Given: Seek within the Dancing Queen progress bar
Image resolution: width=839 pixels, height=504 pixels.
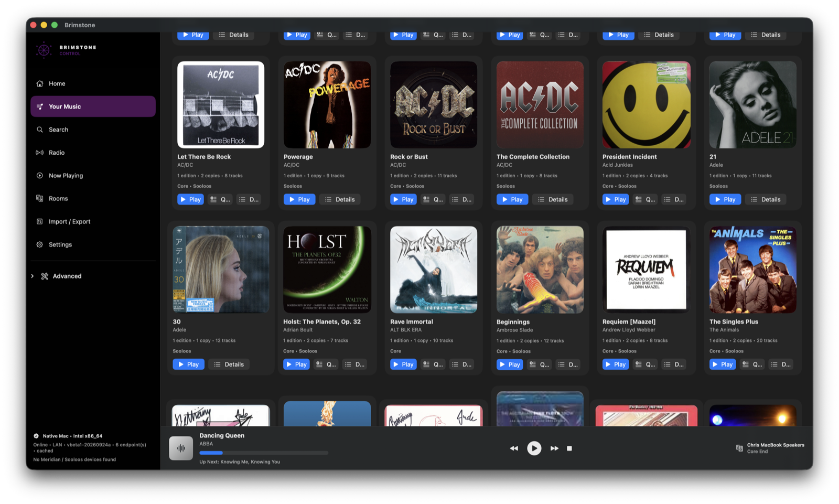Looking at the screenshot, I should (x=264, y=453).
